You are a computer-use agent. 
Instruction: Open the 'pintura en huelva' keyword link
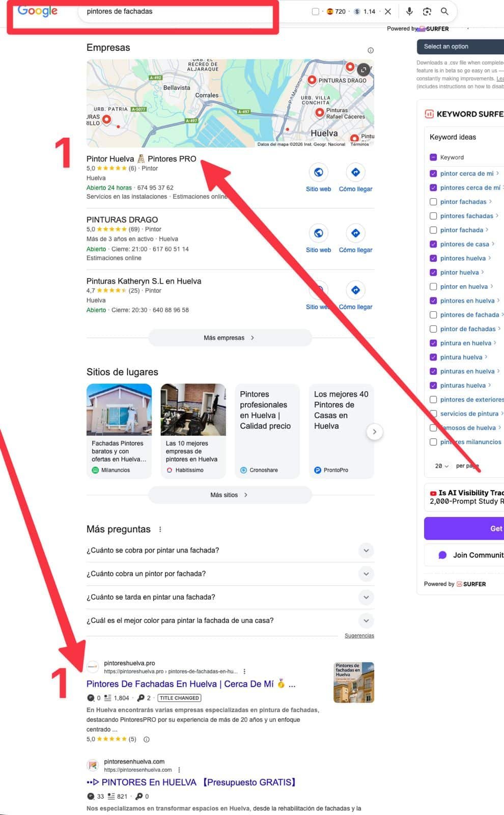coord(466,343)
